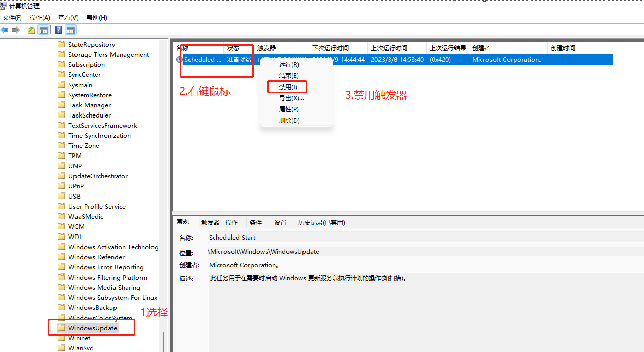644x352 pixels.
Task: Select 属性(P) in the context menu
Action: point(288,109)
